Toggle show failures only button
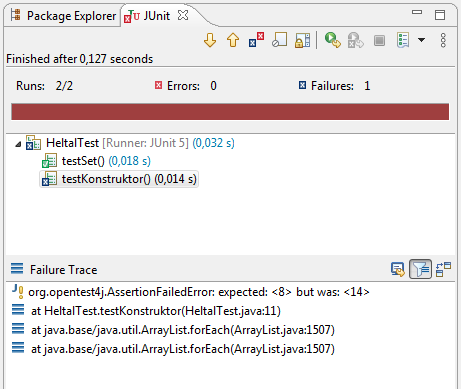Viewport: 461px width, 389px height. coord(256,40)
